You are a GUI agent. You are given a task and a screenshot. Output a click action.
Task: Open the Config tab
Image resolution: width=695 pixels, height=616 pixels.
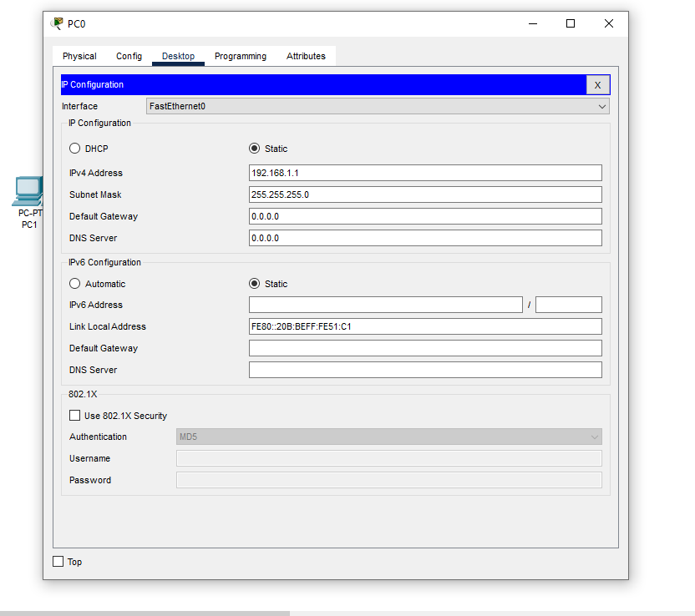point(129,56)
